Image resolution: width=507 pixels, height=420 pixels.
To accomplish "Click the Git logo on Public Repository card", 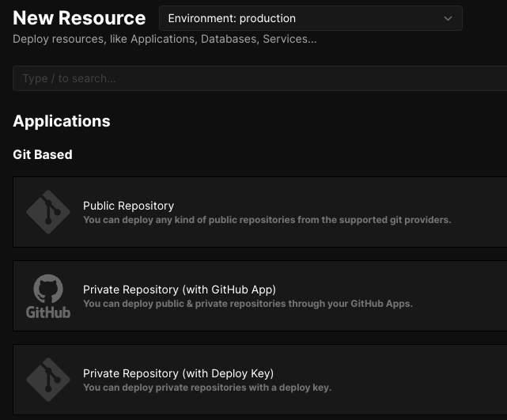I will (x=48, y=212).
